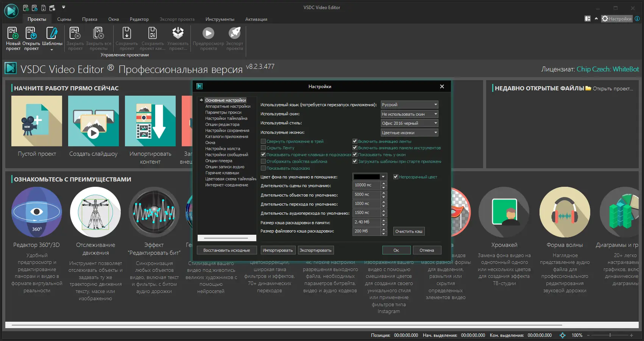The width and height of the screenshot is (644, 341).
Task: Enable the Показывать подсказки checkbox
Action: (x=263, y=168)
